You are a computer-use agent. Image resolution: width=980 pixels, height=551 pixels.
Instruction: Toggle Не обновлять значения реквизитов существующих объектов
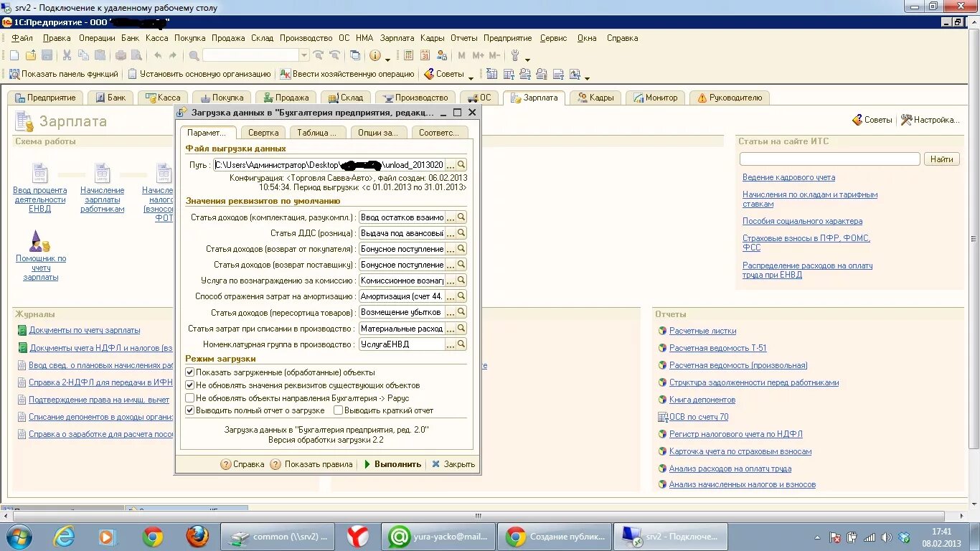tap(190, 385)
